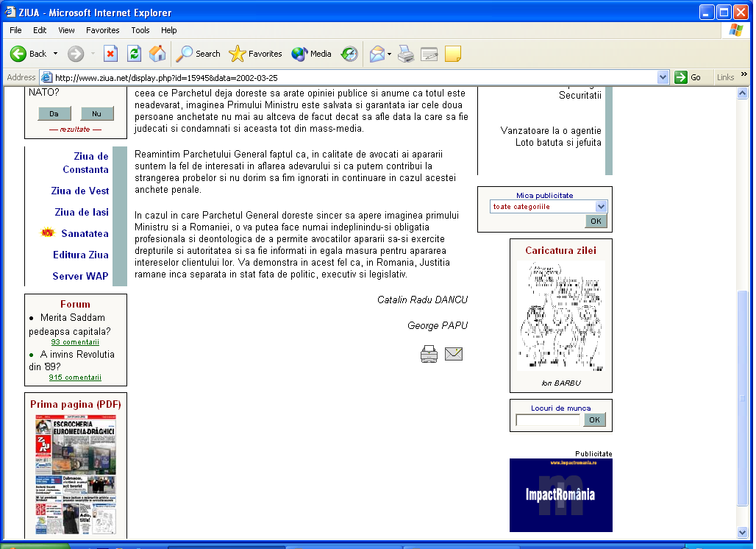Open the Favorites star pane
The image size is (756, 549).
(255, 54)
